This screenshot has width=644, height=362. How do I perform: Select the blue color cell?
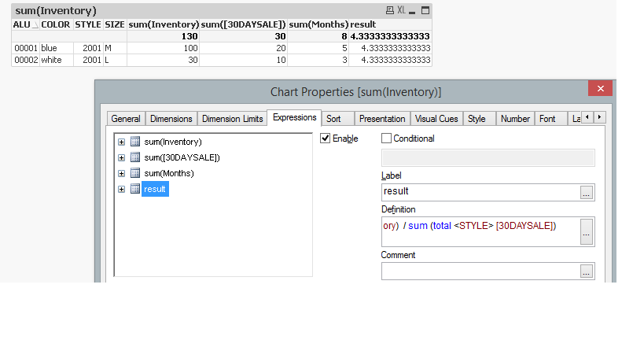[x=57, y=48]
